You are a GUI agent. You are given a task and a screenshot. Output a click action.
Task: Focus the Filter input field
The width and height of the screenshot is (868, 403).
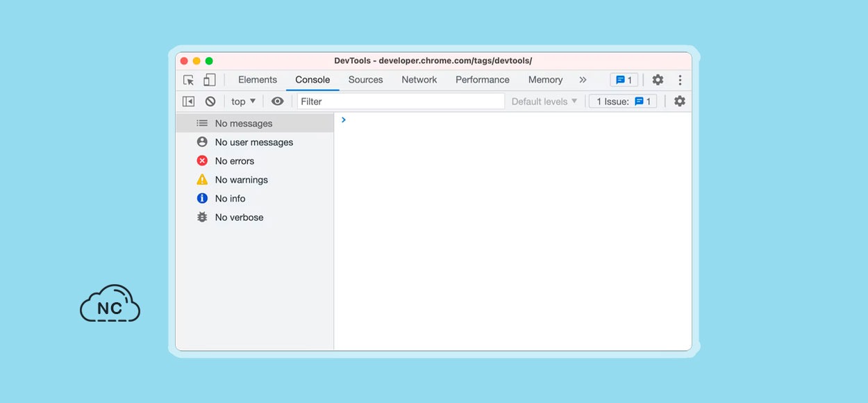401,101
